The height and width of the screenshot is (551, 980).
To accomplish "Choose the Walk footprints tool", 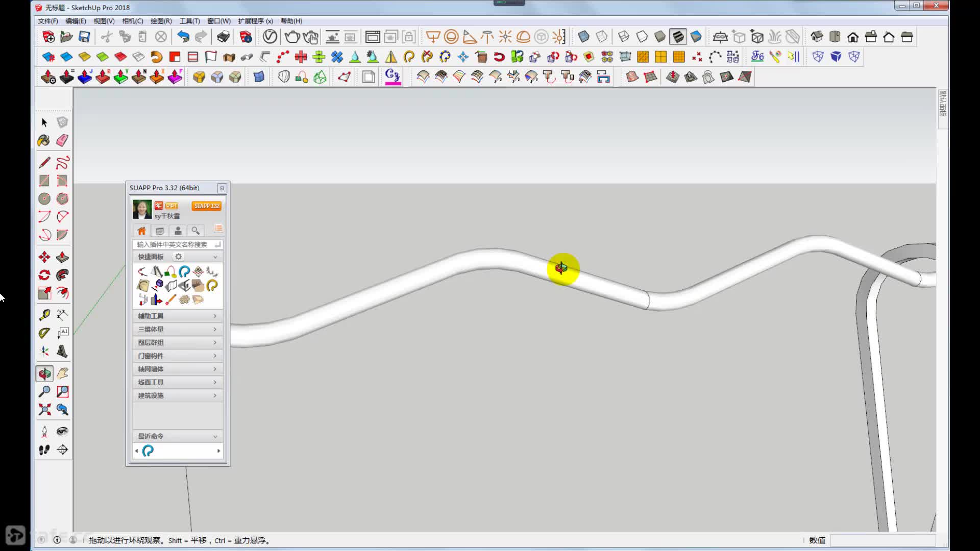I will [44, 449].
